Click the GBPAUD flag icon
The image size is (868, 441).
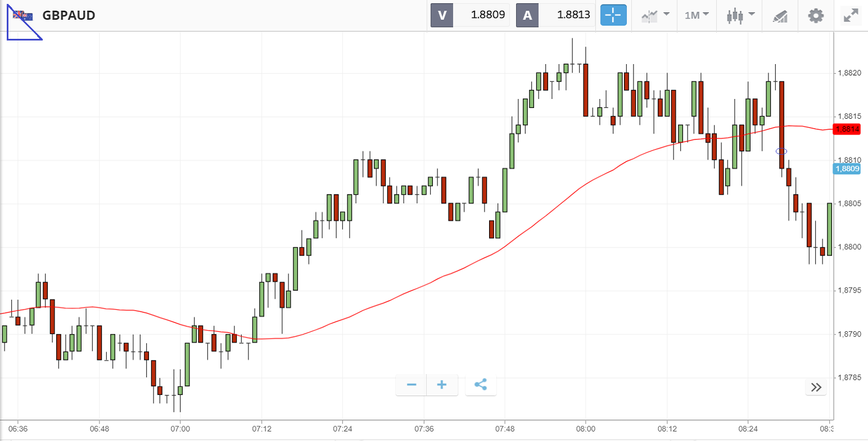(23, 15)
